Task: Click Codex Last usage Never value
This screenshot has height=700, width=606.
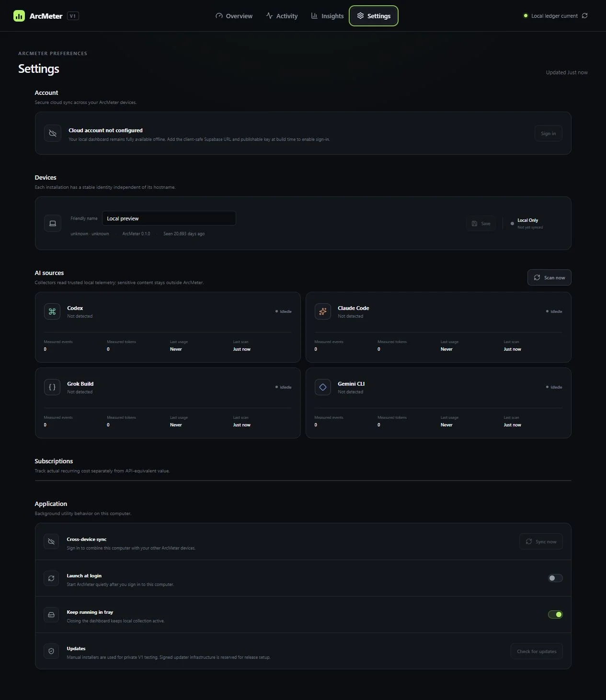Action: (x=176, y=349)
